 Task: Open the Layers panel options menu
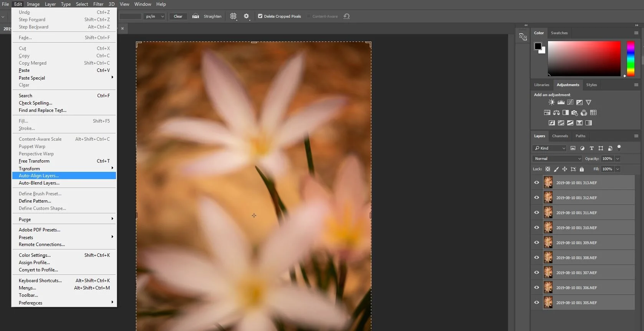click(x=636, y=136)
